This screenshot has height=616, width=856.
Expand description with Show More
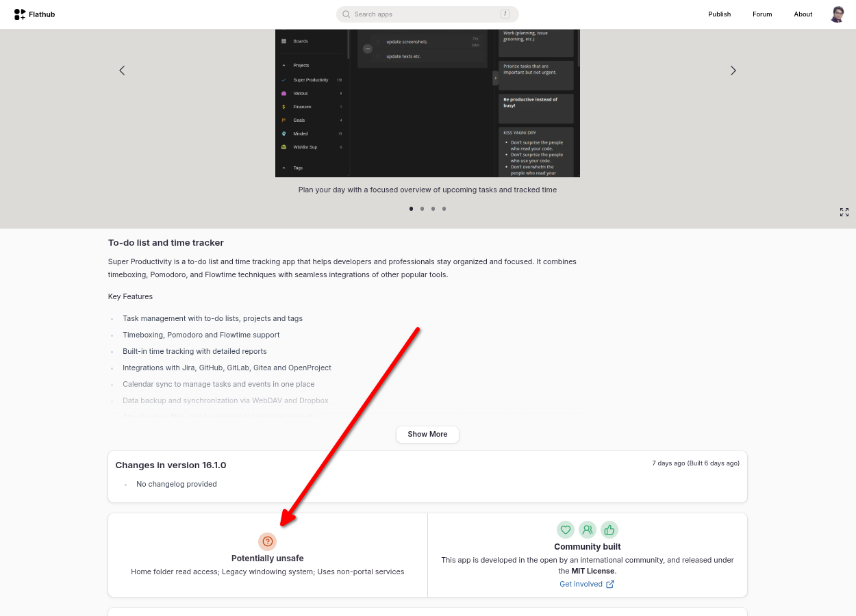click(x=427, y=434)
